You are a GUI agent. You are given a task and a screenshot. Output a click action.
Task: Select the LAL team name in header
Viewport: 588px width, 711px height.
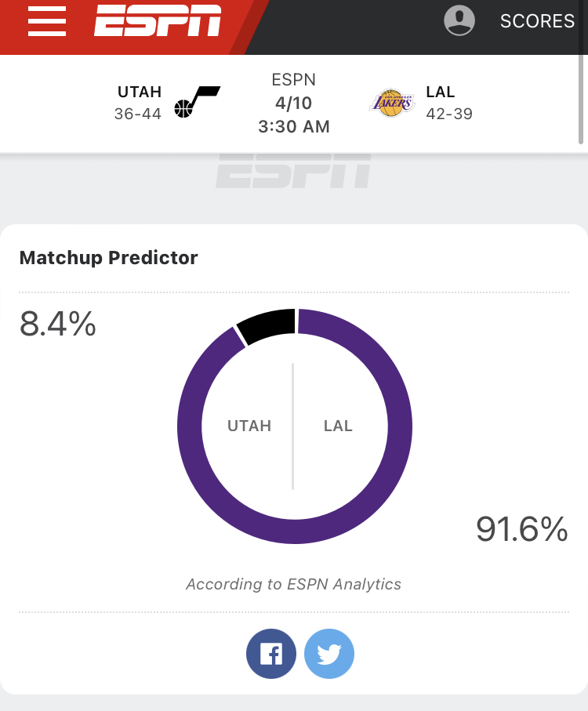441,93
